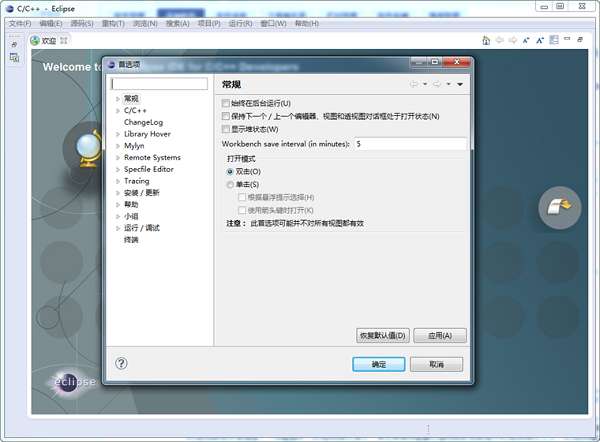The image size is (600, 442).
Task: Select ChangeLog in preferences tree
Action: click(143, 122)
